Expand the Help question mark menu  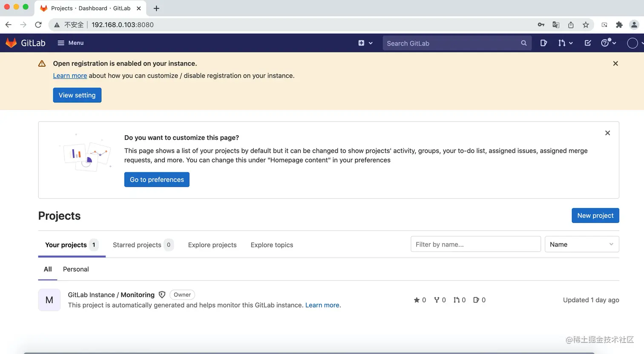[x=609, y=43]
